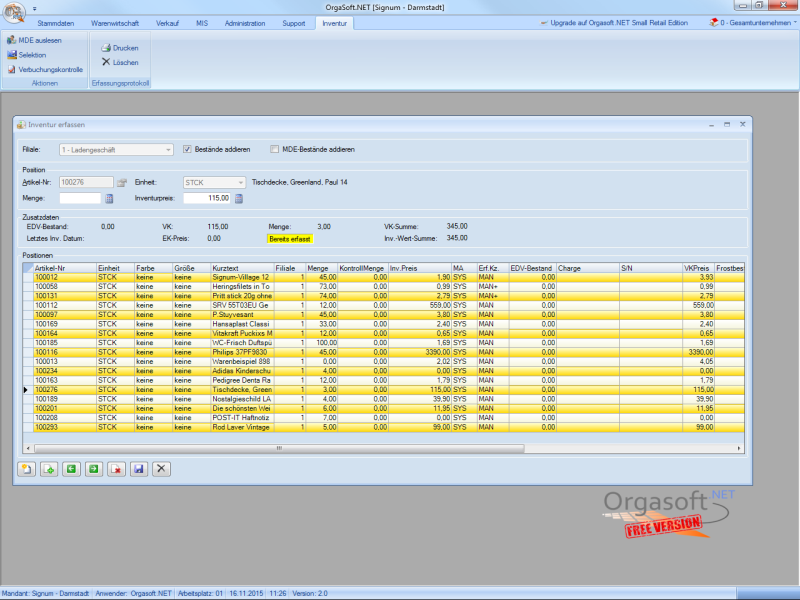Click Drucken in Erfassungsprotokoll group
The image size is (800, 600).
(x=120, y=47)
